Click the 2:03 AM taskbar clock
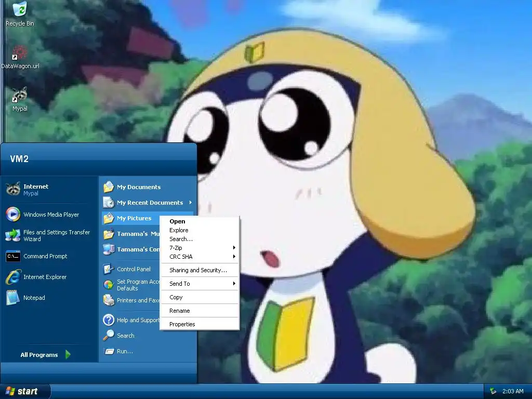Viewport: 532px width, 399px height. (x=513, y=391)
